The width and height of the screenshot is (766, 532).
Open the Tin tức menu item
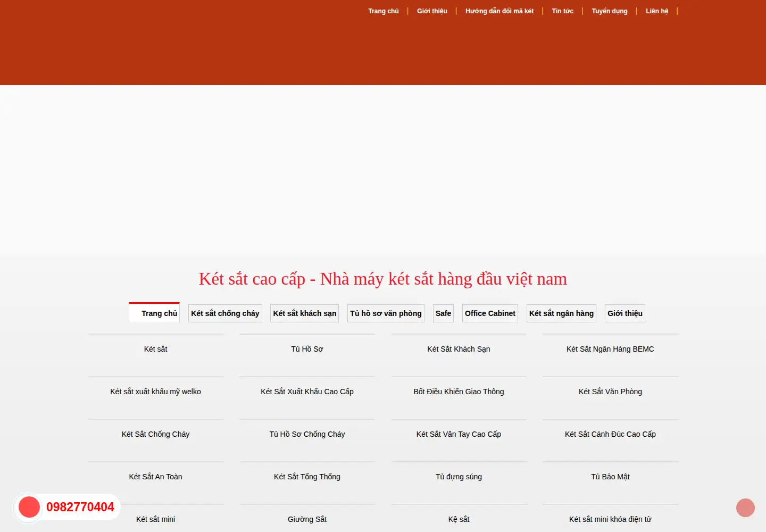click(563, 11)
